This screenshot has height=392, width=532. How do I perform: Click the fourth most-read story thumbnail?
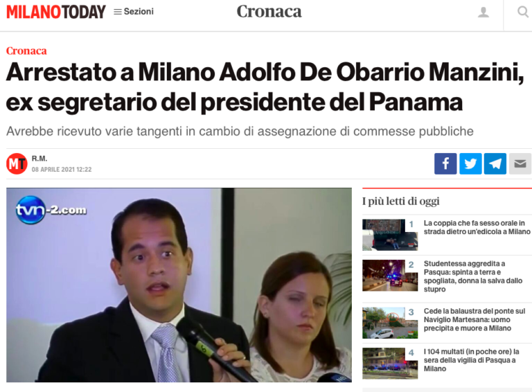390,363
